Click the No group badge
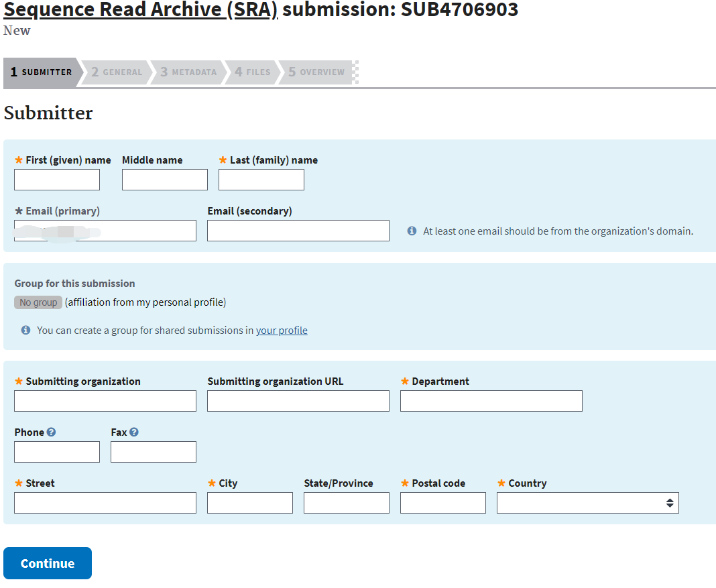This screenshot has width=716, height=588. pyautogui.click(x=38, y=302)
